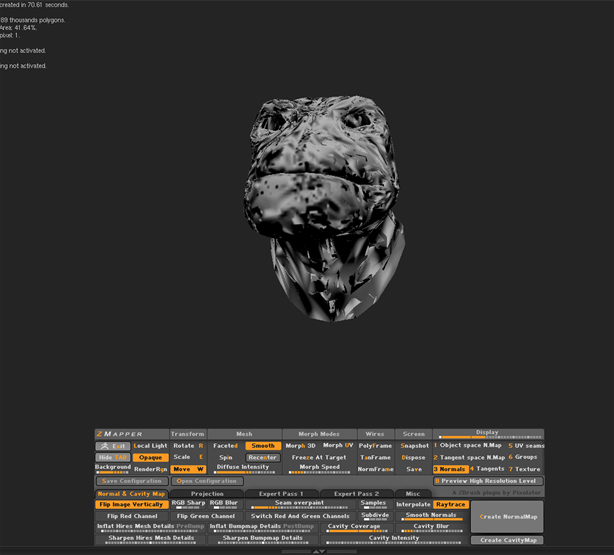Adjust the Display slider

point(488,434)
